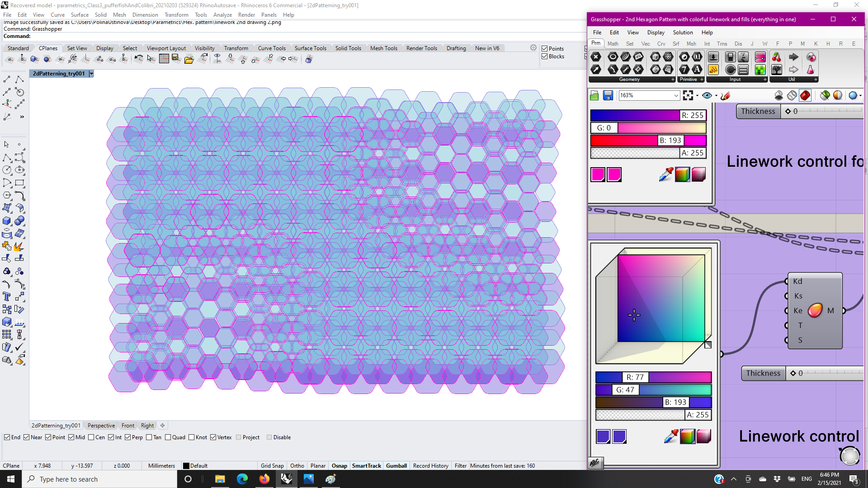Click the blue-purple color swatch in lower picker
868x488 pixels.
[x=603, y=436]
